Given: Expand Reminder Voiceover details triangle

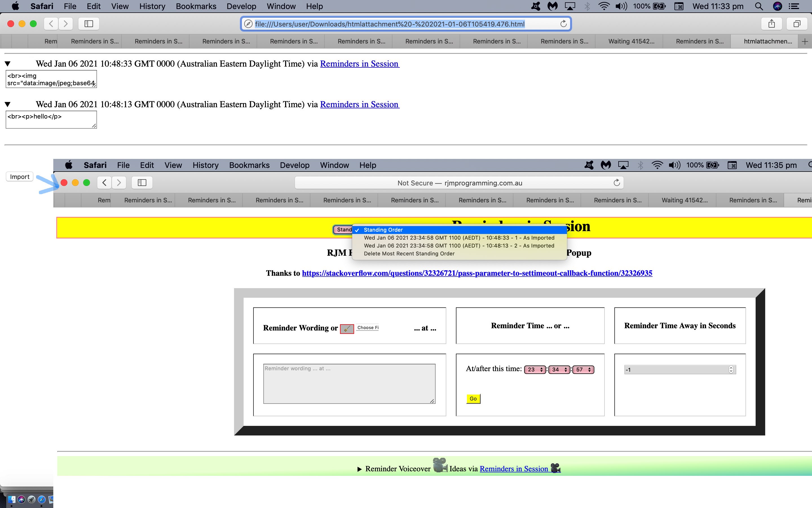Looking at the screenshot, I should click(359, 469).
